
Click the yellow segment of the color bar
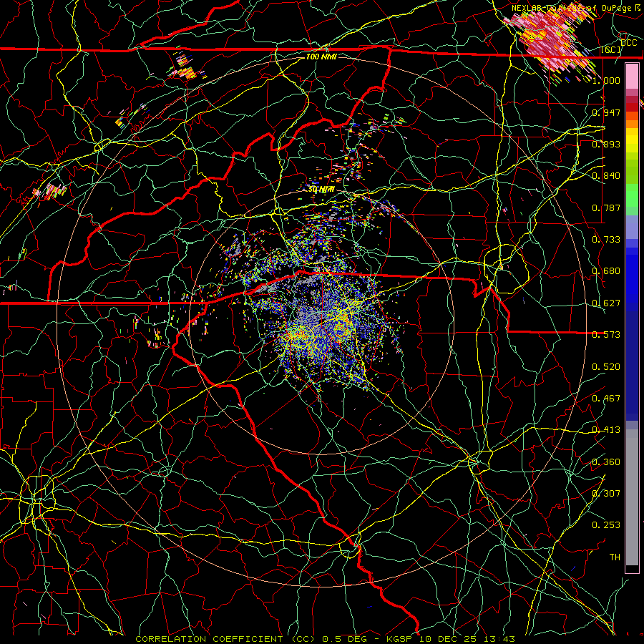click(x=632, y=142)
